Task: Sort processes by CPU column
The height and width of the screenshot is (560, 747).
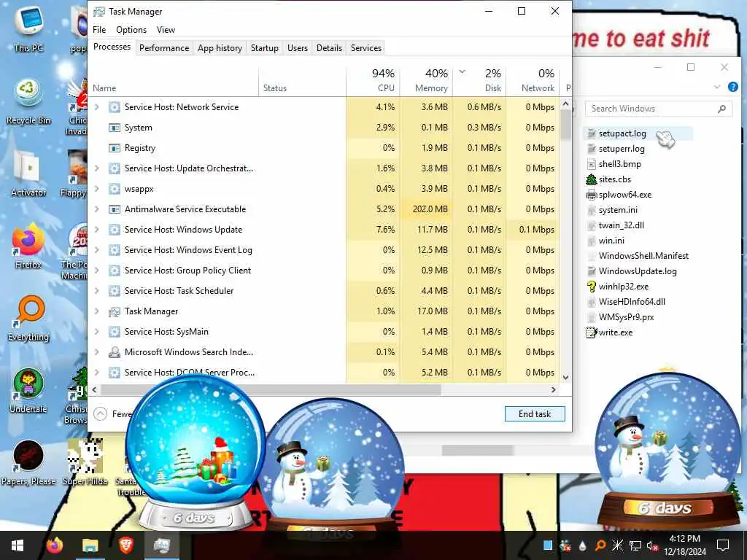Action: coord(373,80)
